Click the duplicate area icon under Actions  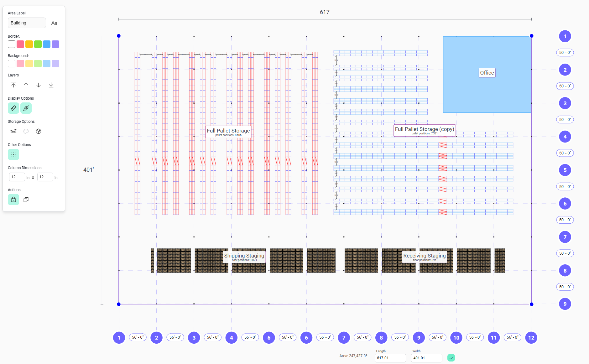[26, 200]
